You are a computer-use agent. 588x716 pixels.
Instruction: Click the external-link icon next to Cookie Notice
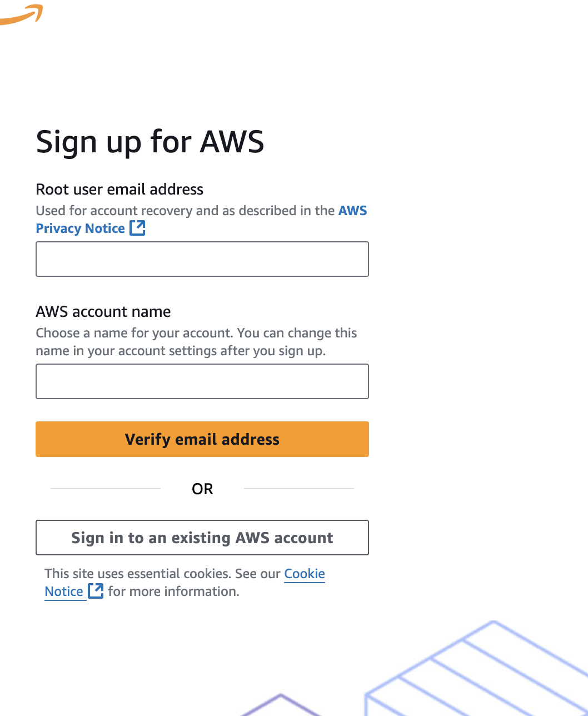coord(96,591)
